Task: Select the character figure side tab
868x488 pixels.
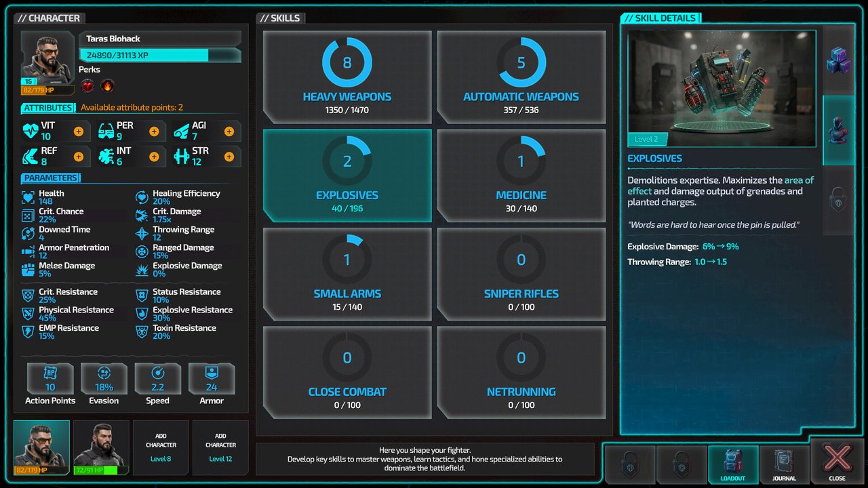Action: click(x=838, y=130)
